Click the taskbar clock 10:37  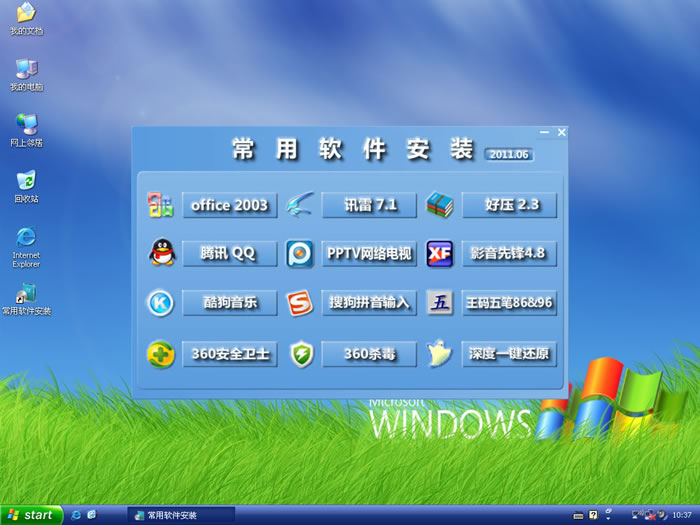pos(682,515)
